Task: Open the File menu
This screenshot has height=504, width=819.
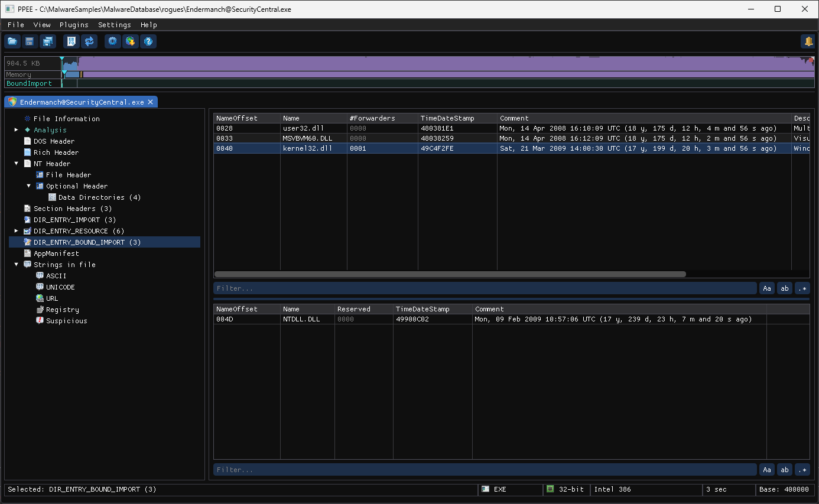Action: 16,25
